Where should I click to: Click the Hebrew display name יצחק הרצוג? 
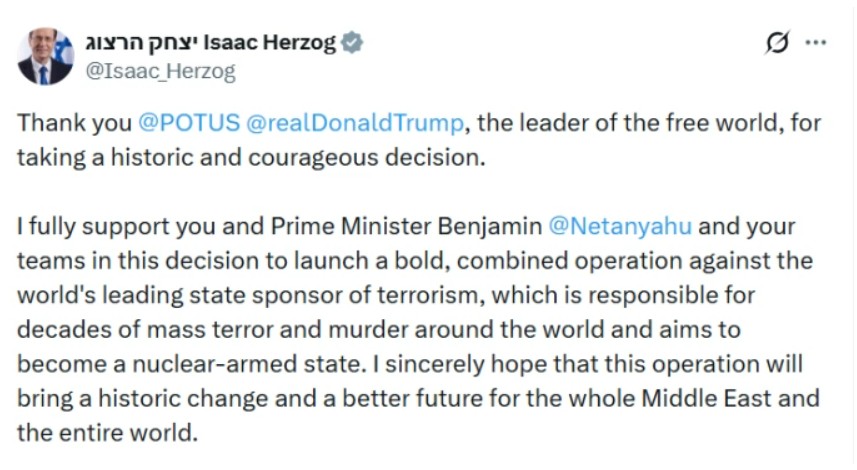pos(143,43)
